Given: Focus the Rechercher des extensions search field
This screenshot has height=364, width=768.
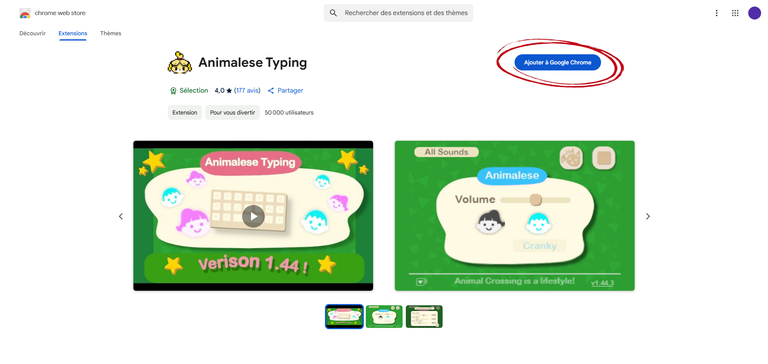Looking at the screenshot, I should pyautogui.click(x=398, y=13).
